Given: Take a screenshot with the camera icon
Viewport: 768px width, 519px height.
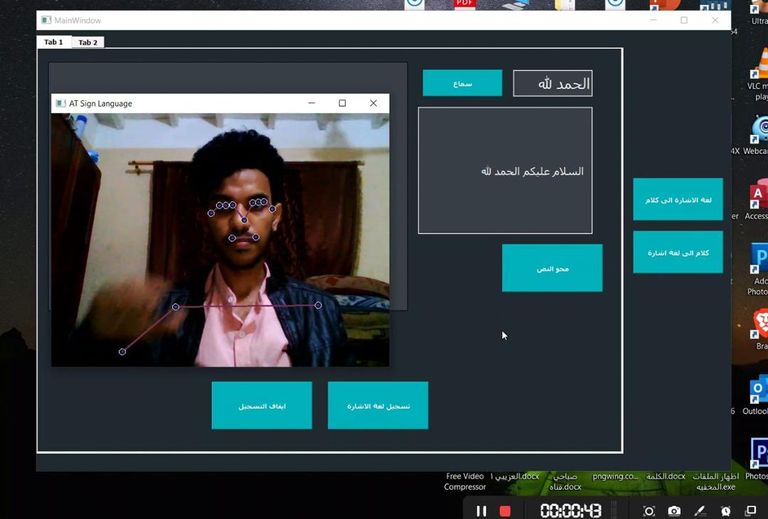Looking at the screenshot, I should tap(674, 511).
